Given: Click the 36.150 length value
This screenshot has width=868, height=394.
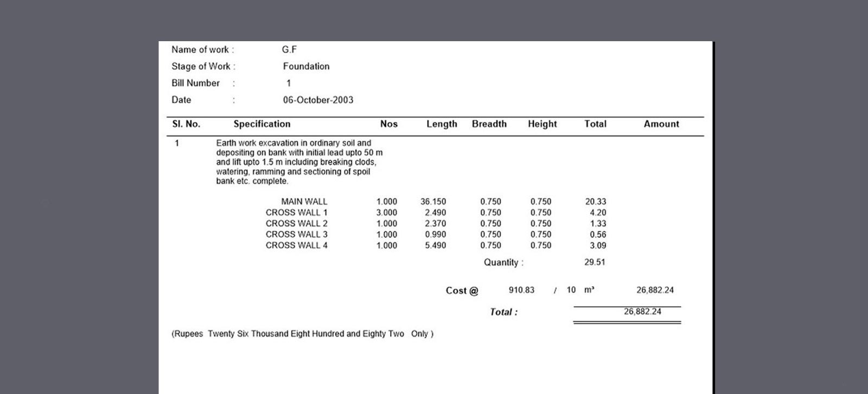Looking at the screenshot, I should coord(433,202).
